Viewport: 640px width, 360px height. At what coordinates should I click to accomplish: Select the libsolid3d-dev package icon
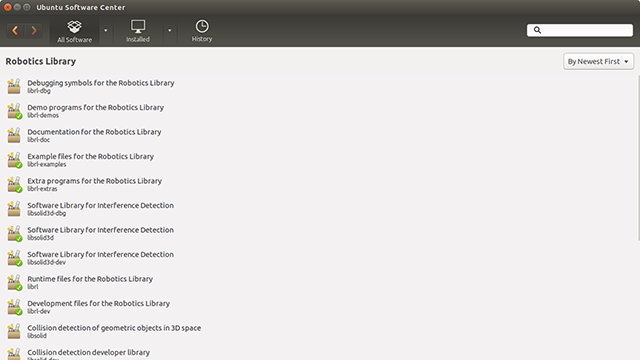(14, 258)
